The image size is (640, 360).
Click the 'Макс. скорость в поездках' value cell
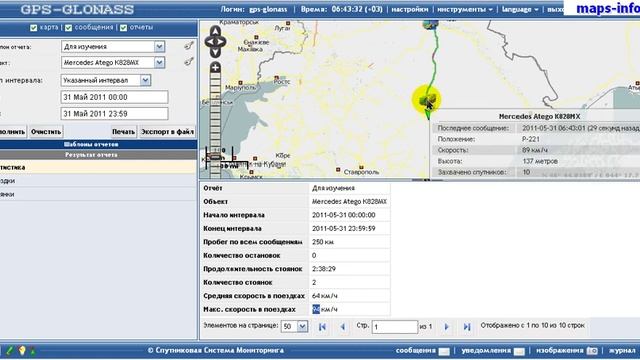click(x=349, y=309)
